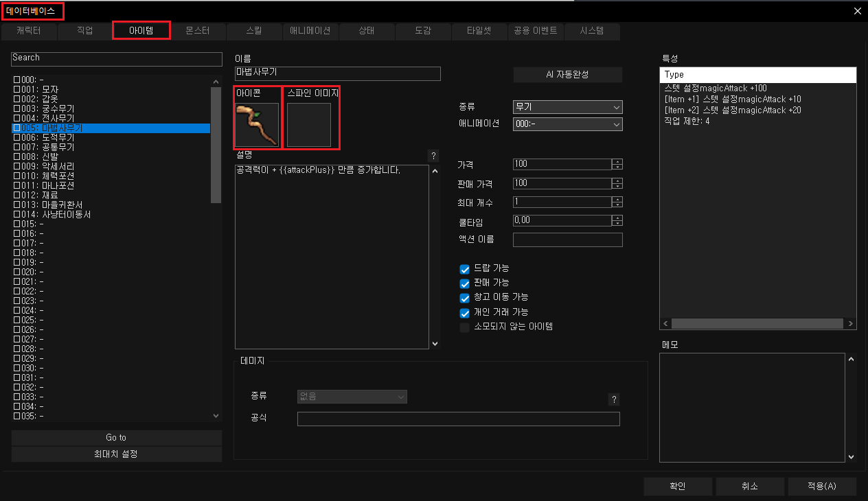Increase 가격 with the spinner up arrow
The image size is (868, 501).
pos(617,162)
